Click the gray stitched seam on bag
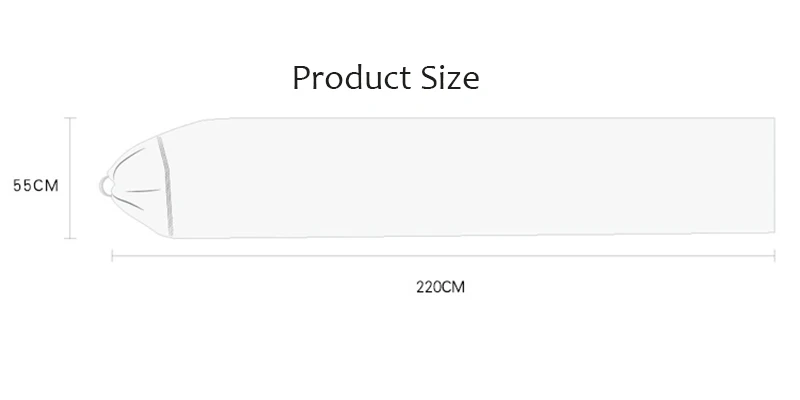 pyautogui.click(x=165, y=186)
